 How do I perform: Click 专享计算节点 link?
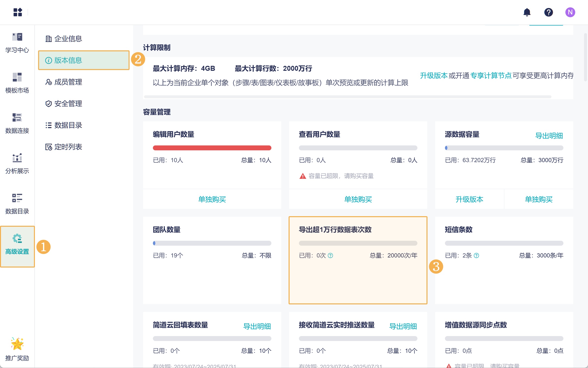(491, 76)
